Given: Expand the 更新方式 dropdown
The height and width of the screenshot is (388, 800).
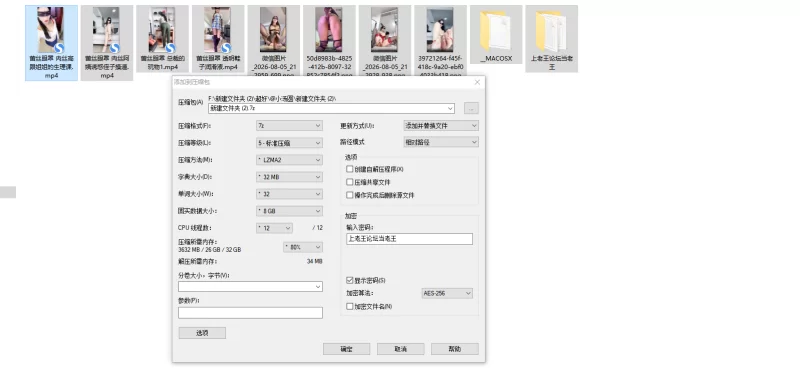Looking at the screenshot, I should click(441, 126).
